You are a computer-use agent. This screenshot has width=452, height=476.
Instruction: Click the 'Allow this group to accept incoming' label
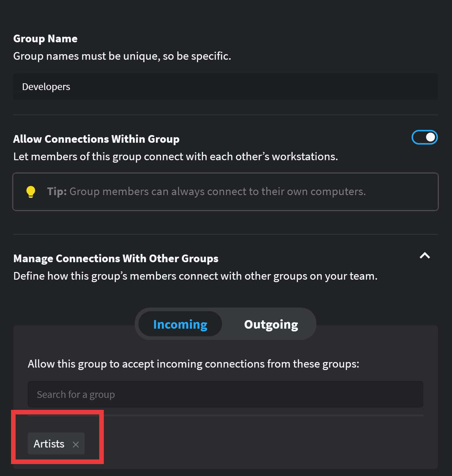tap(193, 364)
